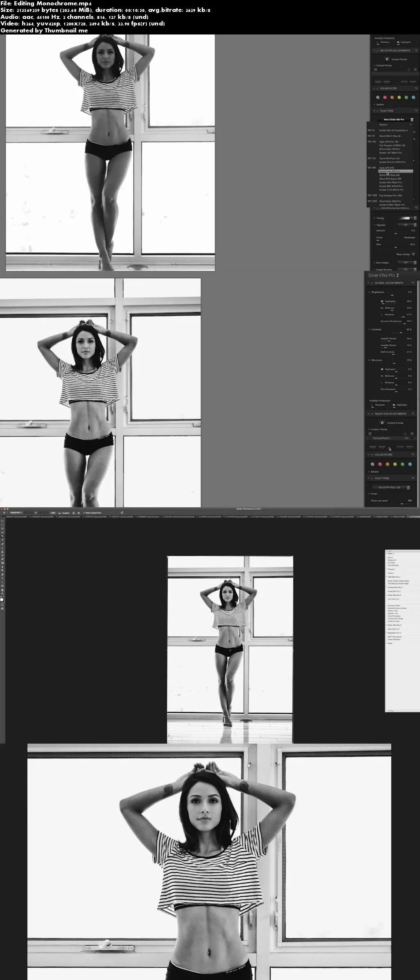
Task: Select the Type tool in Photoshop toolbar
Action: 2,578
